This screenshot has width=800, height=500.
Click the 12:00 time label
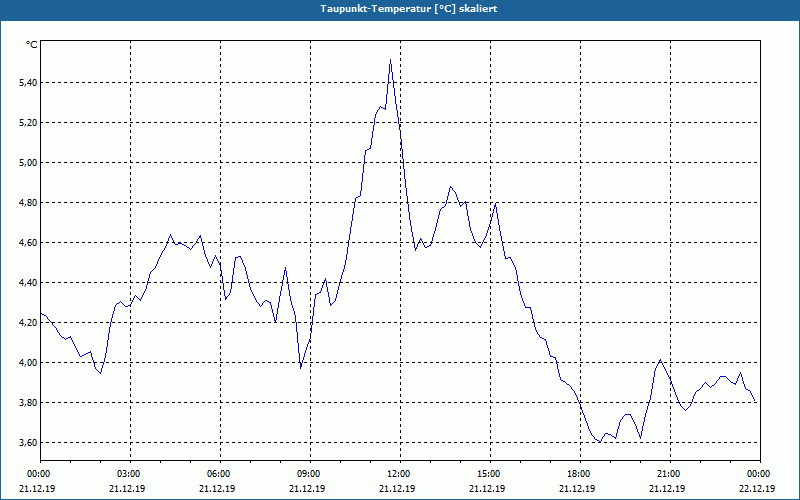point(401,474)
